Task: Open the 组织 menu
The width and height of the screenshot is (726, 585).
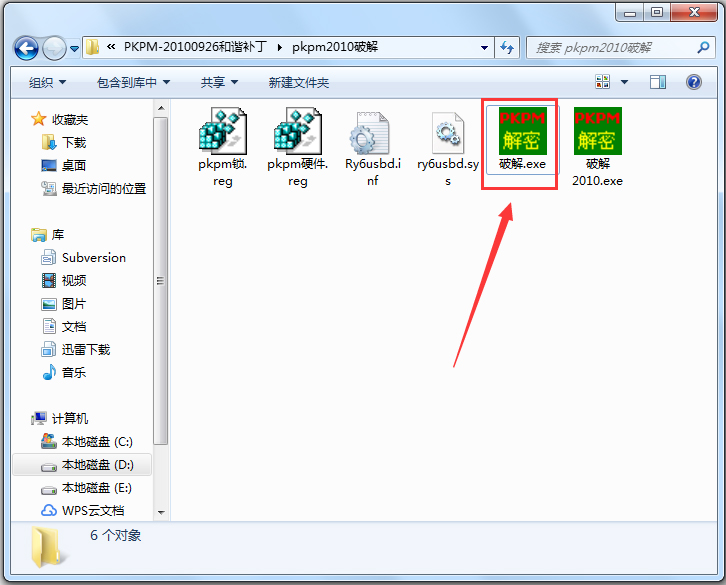Action: click(x=47, y=82)
